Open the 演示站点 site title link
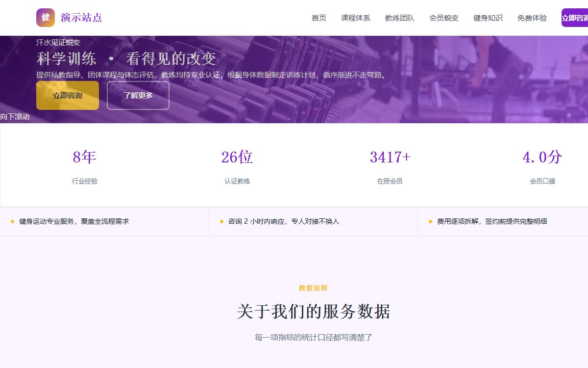 tap(81, 18)
